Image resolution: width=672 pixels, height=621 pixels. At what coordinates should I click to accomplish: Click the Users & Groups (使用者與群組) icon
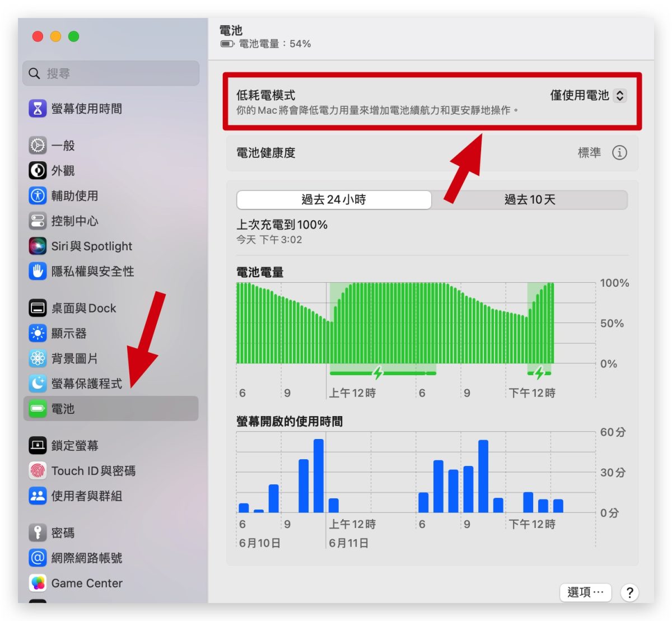[38, 496]
